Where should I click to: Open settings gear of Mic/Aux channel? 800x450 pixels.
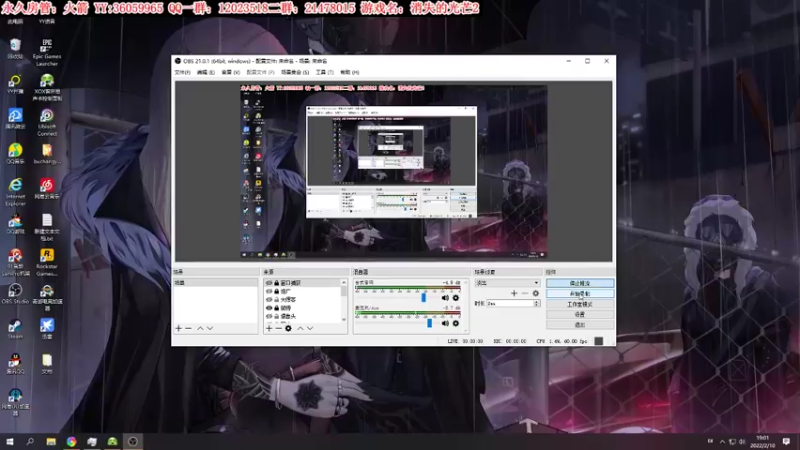pos(456,323)
